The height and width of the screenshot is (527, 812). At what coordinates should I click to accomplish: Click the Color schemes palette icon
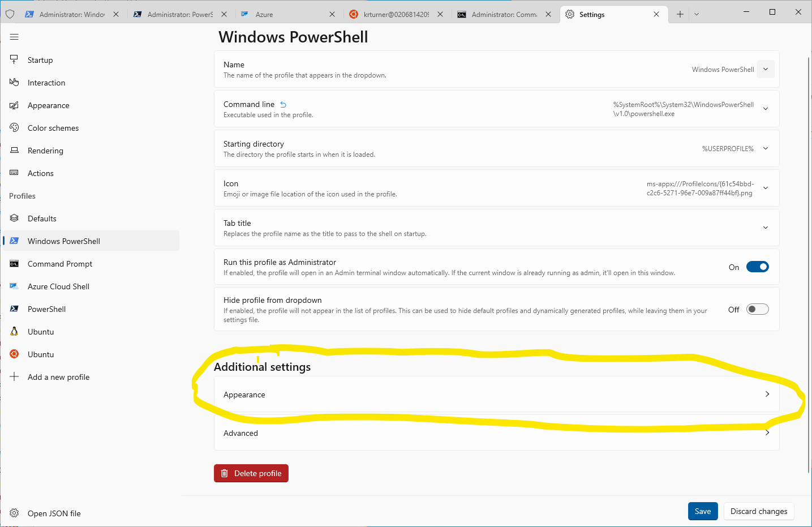click(14, 128)
